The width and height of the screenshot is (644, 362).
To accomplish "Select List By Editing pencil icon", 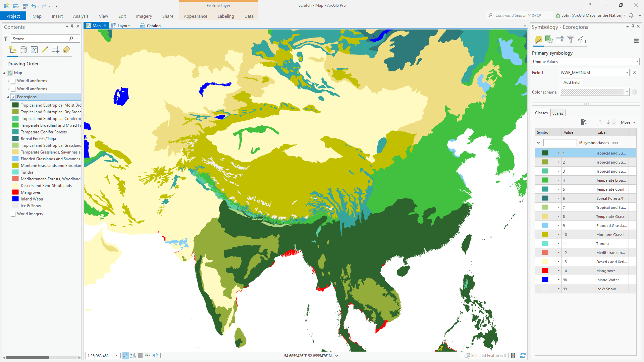I will [x=45, y=50].
